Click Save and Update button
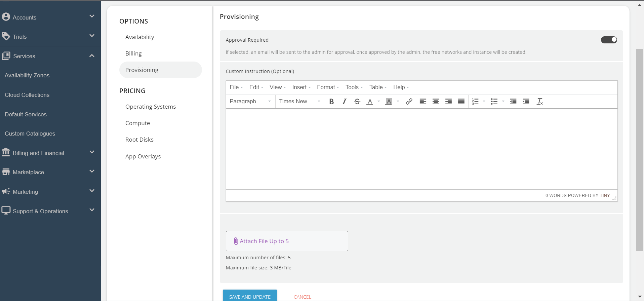This screenshot has width=644, height=301. (x=250, y=296)
